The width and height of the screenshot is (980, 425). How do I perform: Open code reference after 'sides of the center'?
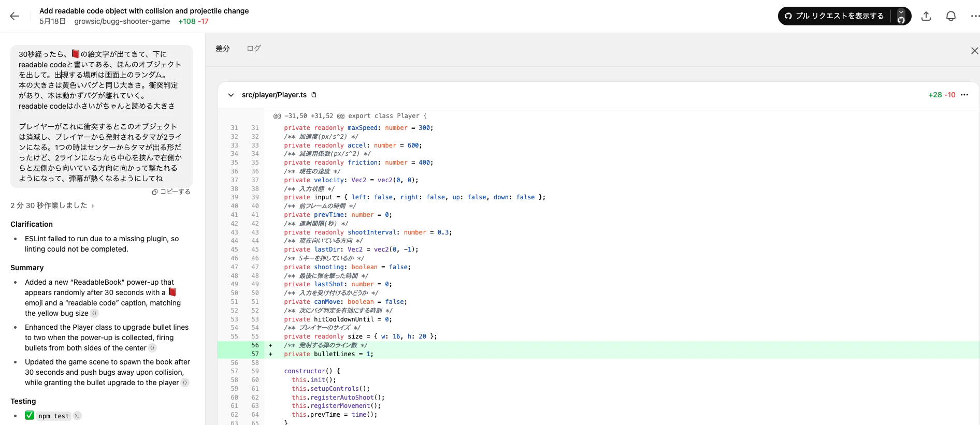152,348
